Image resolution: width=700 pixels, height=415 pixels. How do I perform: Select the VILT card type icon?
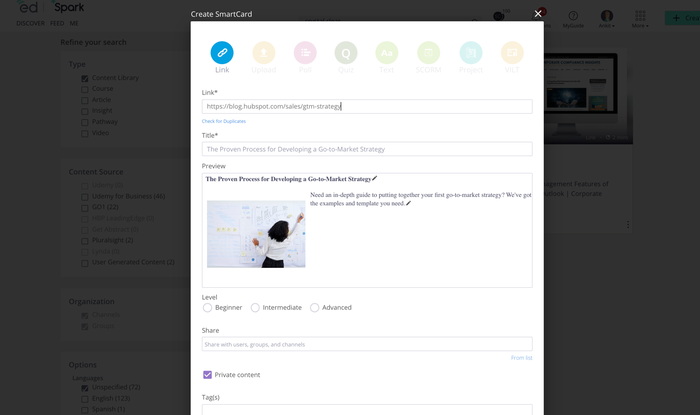tap(512, 53)
